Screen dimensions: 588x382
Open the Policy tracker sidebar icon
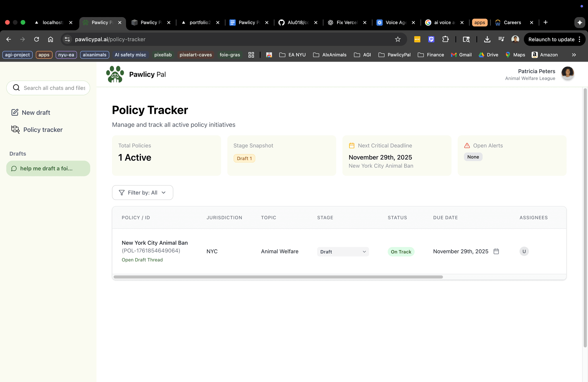15,130
